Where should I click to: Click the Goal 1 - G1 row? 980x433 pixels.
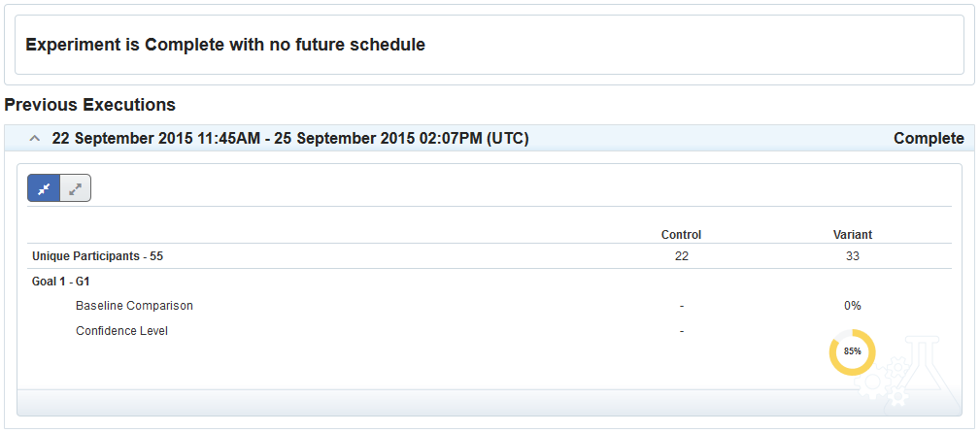click(x=490, y=282)
